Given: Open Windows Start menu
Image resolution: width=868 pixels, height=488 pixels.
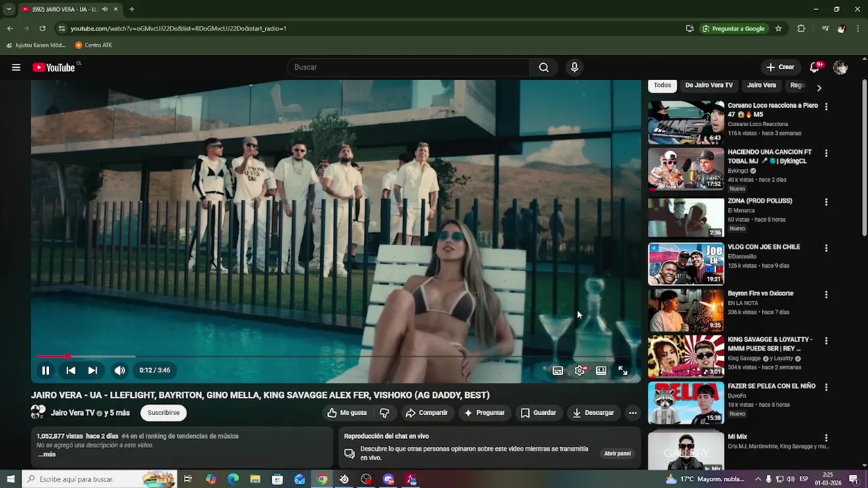Looking at the screenshot, I should (x=10, y=479).
